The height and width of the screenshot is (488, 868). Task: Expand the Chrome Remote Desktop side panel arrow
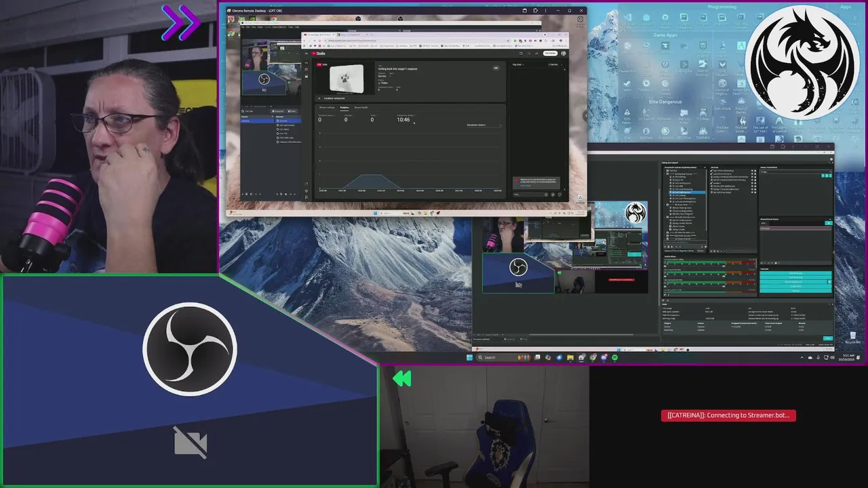(586, 116)
